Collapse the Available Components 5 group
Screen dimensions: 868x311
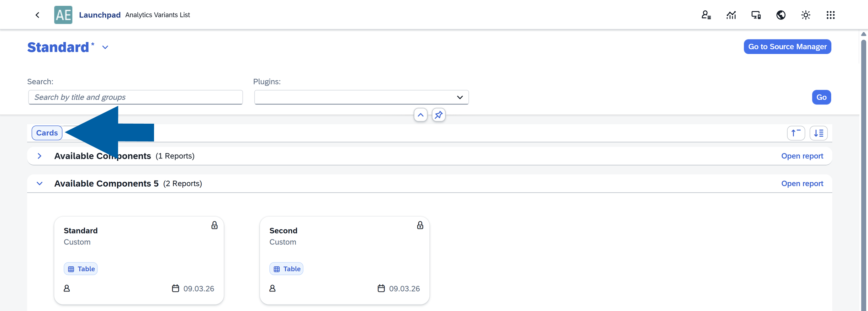point(39,184)
